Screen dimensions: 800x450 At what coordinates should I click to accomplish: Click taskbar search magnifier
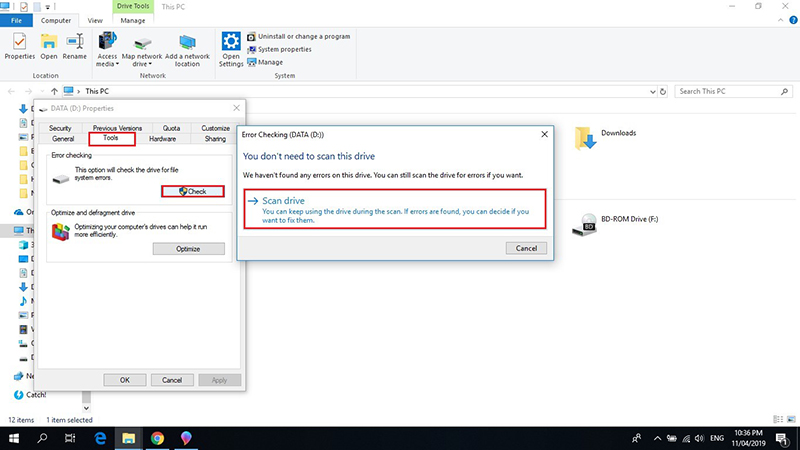42,438
